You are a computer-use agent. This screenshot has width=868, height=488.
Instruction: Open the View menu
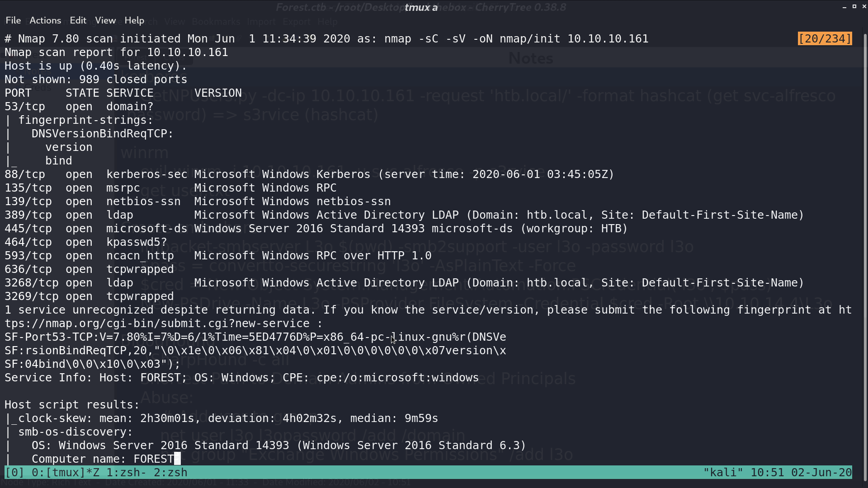click(x=105, y=20)
